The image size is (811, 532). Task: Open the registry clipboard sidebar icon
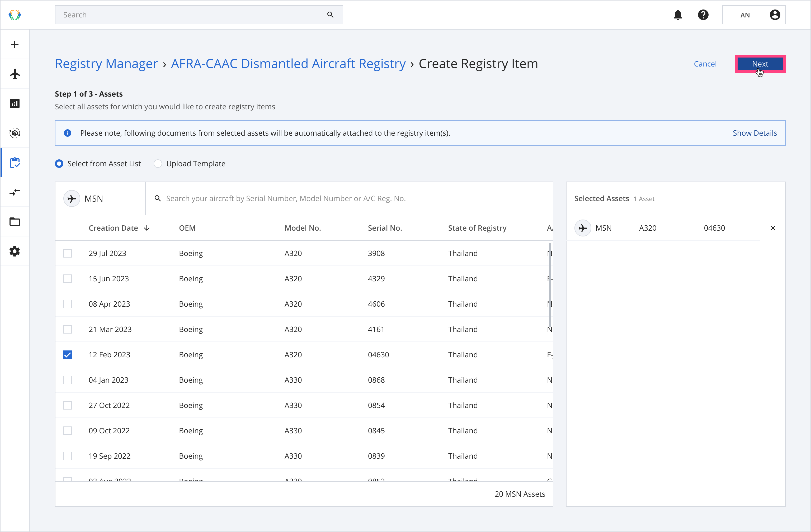[x=15, y=163]
